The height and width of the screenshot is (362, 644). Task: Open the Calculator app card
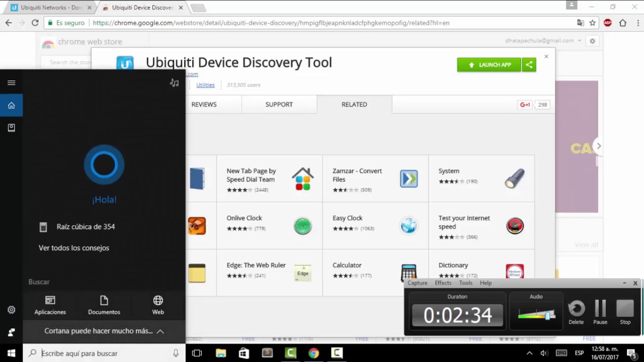(x=375, y=273)
